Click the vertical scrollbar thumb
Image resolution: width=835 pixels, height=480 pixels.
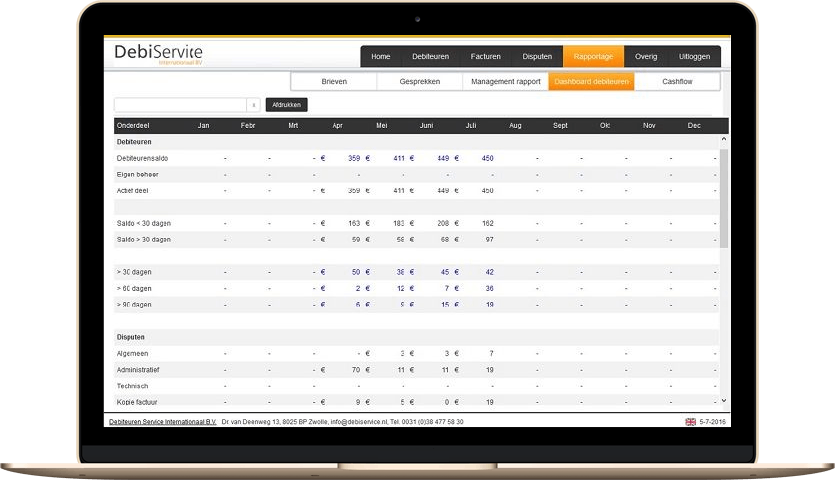click(724, 200)
